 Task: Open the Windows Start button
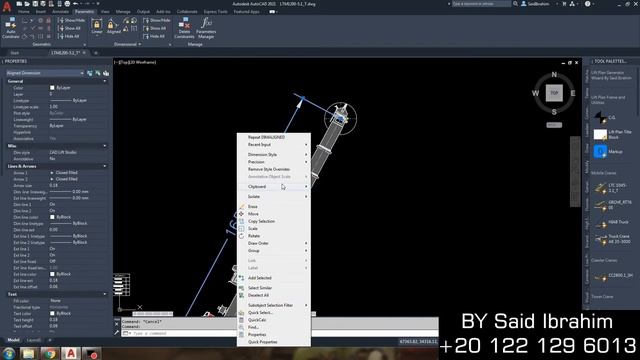[x=9, y=353]
